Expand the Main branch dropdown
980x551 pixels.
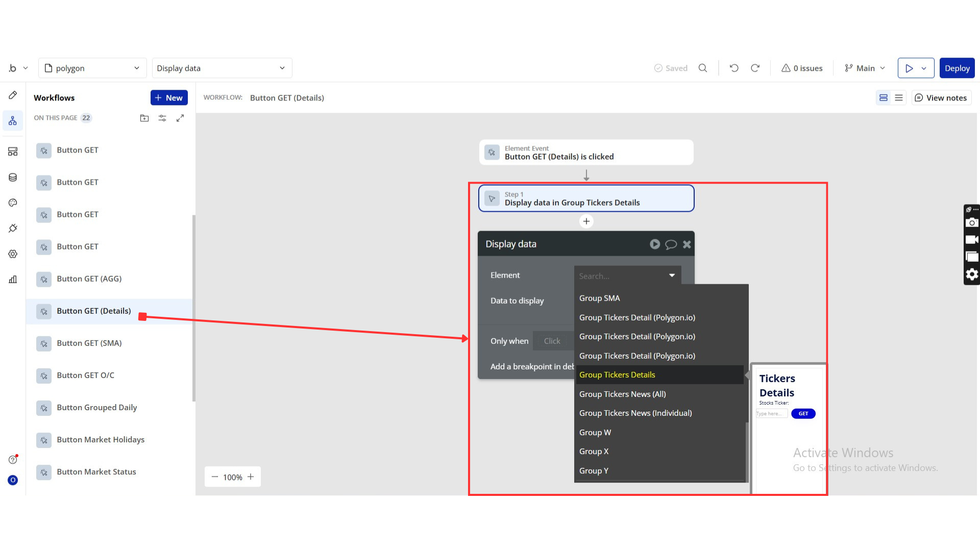(x=865, y=68)
